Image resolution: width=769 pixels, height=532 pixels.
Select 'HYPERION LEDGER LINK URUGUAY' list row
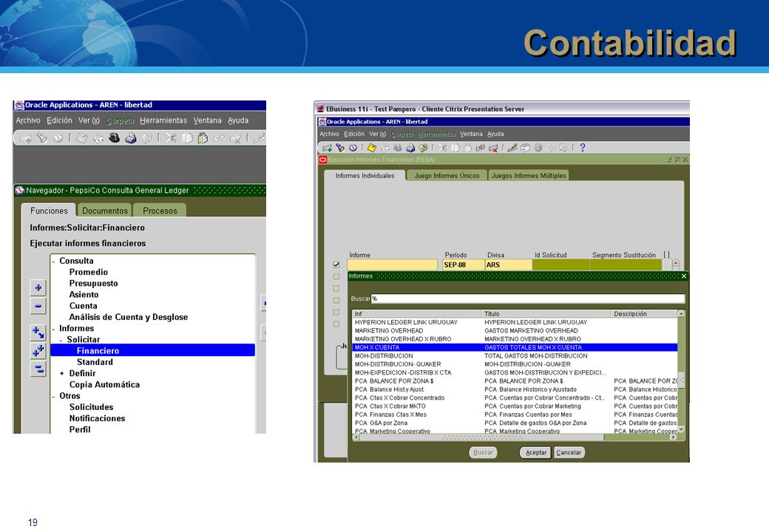click(515, 322)
